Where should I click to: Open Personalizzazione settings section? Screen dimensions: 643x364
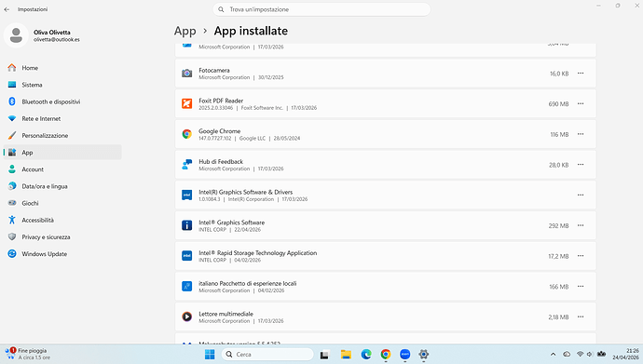[62, 136]
